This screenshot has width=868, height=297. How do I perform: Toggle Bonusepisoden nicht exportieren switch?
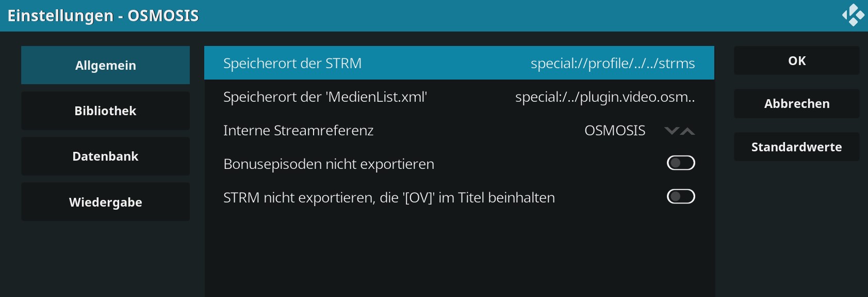(681, 163)
